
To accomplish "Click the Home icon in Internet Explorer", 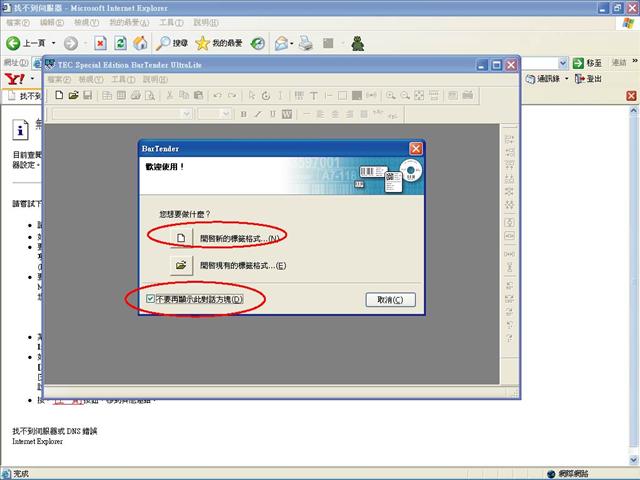I will [140, 43].
